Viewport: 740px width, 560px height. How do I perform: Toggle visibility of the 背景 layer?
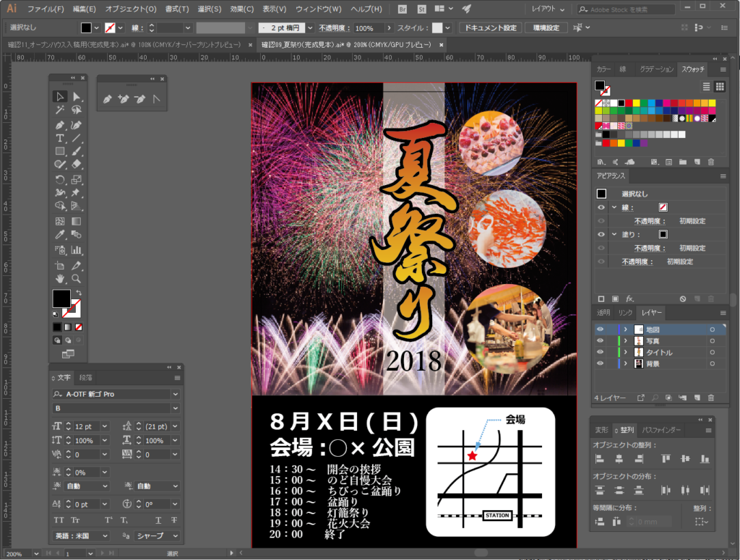click(x=599, y=363)
